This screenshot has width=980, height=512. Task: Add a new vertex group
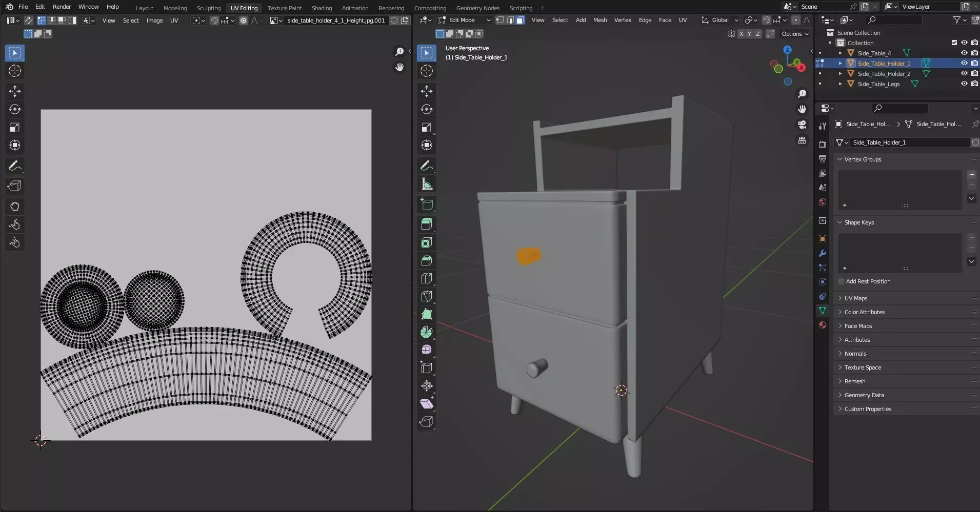pyautogui.click(x=972, y=175)
